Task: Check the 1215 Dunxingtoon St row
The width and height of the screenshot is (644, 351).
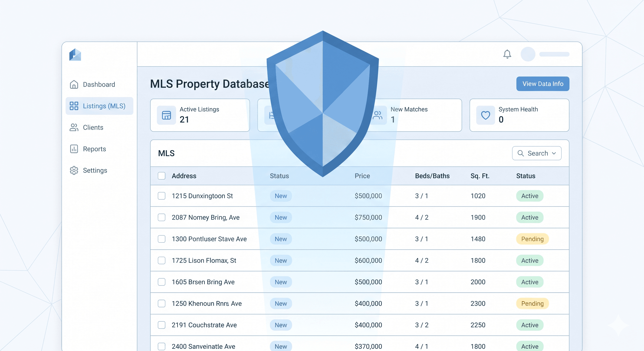Action: pos(161,196)
